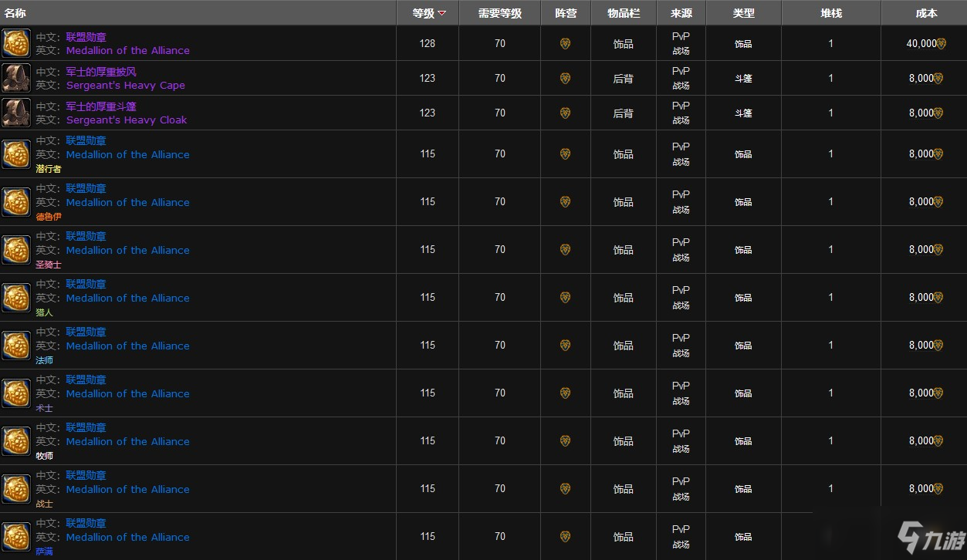This screenshot has width=967, height=560.
Task: Open the Medallion of the Alliance link in the 圣骑士 row
Action: (x=128, y=250)
